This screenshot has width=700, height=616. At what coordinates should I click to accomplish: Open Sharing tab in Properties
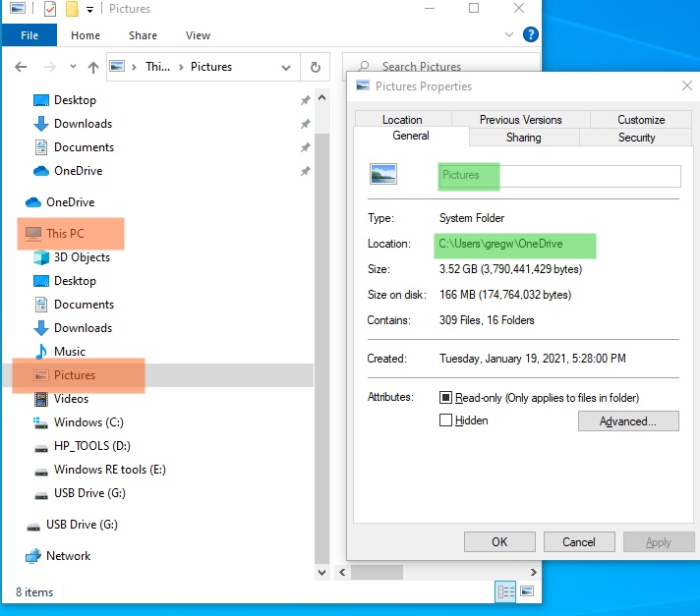[x=524, y=138]
